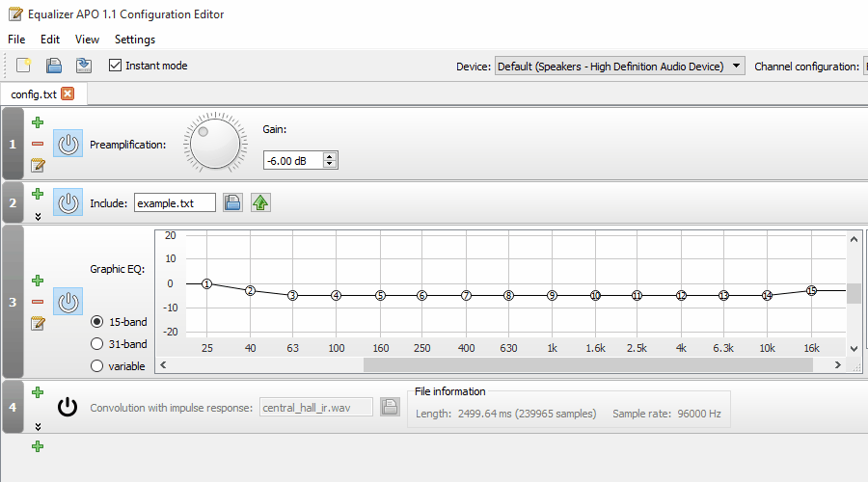Viewport: 868px width, 482px height.
Task: Click the EQ horizontal scrollbar thumb
Action: tap(588, 364)
